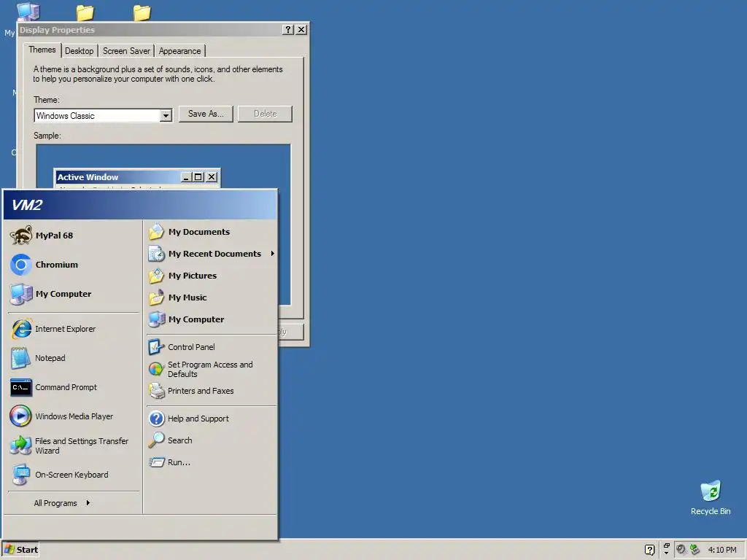Open the Theme dropdown list
This screenshot has height=560, width=747.
[166, 116]
